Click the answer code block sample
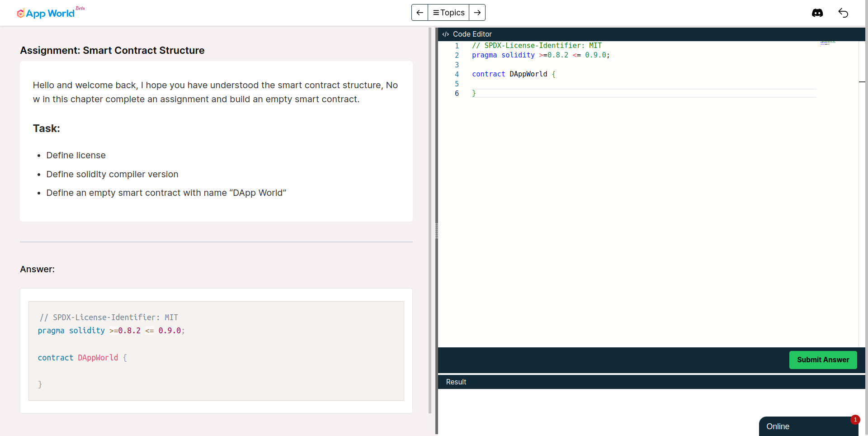The height and width of the screenshot is (436, 868). click(x=216, y=351)
